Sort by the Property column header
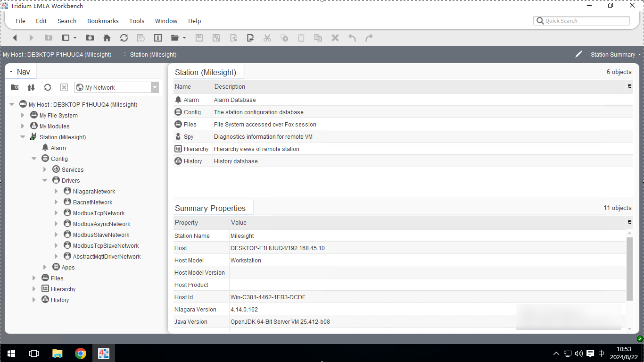The image size is (644, 362). [x=201, y=222]
